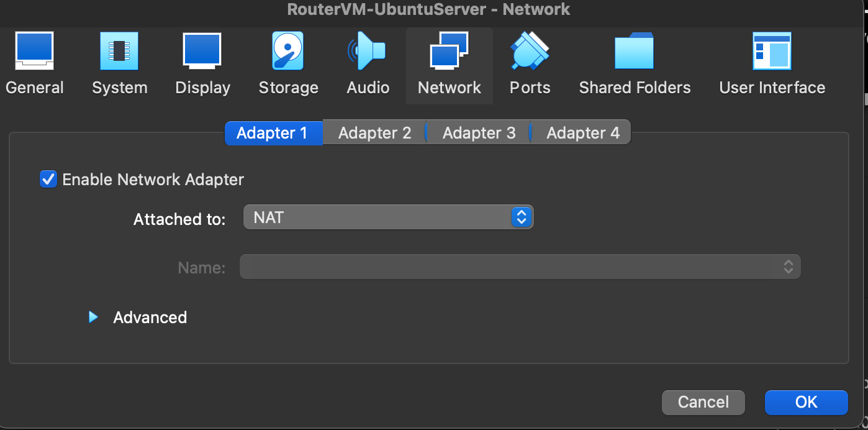868x430 pixels.
Task: Open the Ports settings section
Action: coord(530,65)
